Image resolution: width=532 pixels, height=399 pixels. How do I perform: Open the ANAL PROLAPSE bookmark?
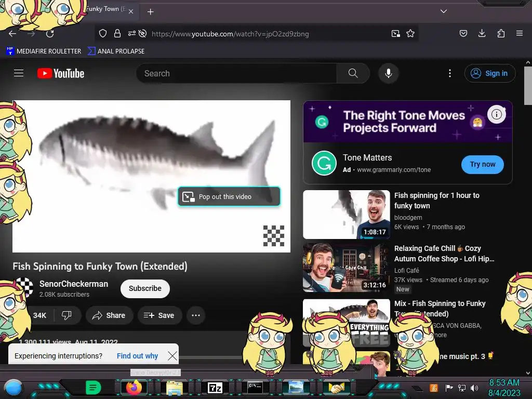tap(116, 51)
